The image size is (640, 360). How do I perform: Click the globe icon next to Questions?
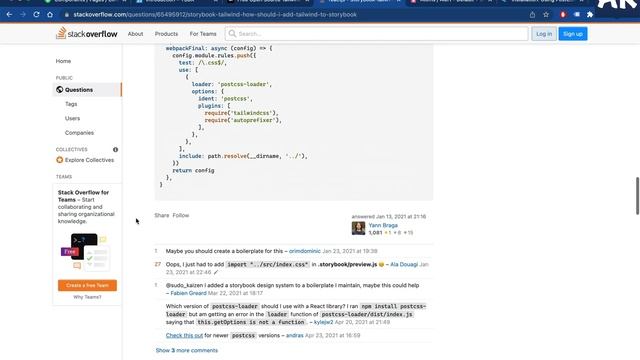click(60, 90)
